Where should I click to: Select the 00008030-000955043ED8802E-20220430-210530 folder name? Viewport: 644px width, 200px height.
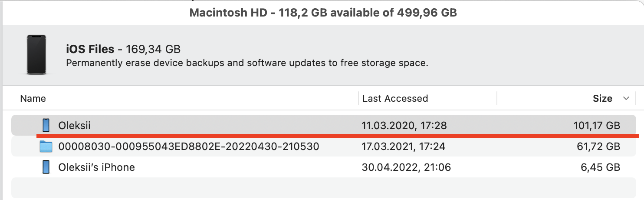click(x=189, y=147)
